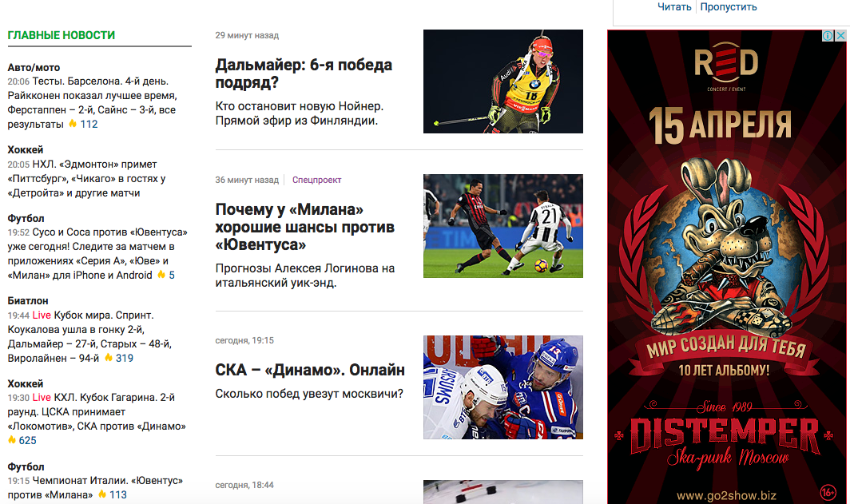Click flame icon beside 625 comments

(x=11, y=440)
